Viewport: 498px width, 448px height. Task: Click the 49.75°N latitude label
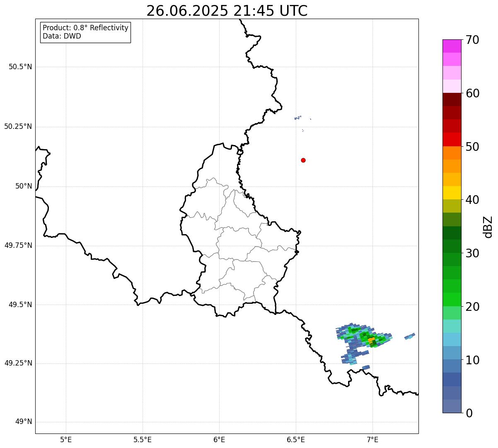pyautogui.click(x=18, y=245)
